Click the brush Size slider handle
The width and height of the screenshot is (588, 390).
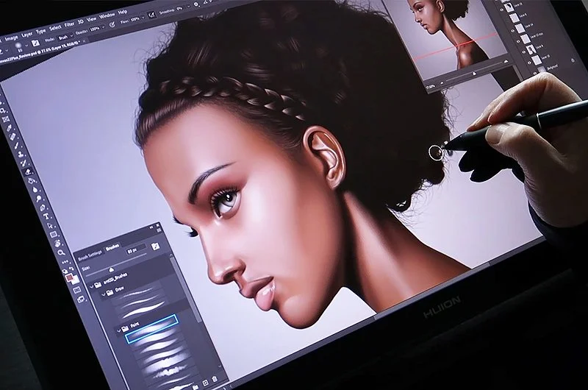(112, 270)
